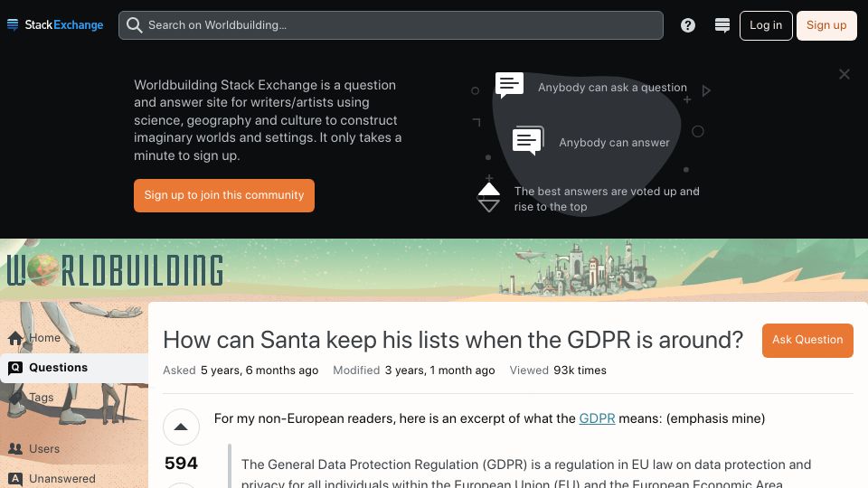Open the Stack Exchange sites list icon

click(x=722, y=25)
